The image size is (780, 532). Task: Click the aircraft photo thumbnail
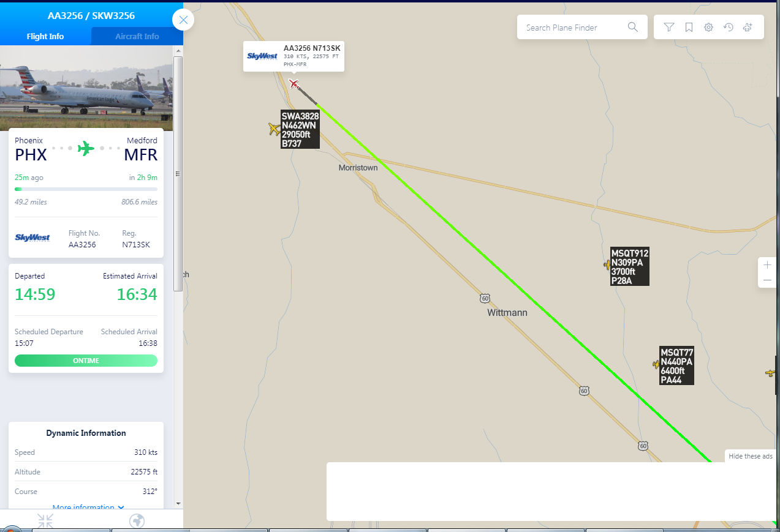pos(86,89)
